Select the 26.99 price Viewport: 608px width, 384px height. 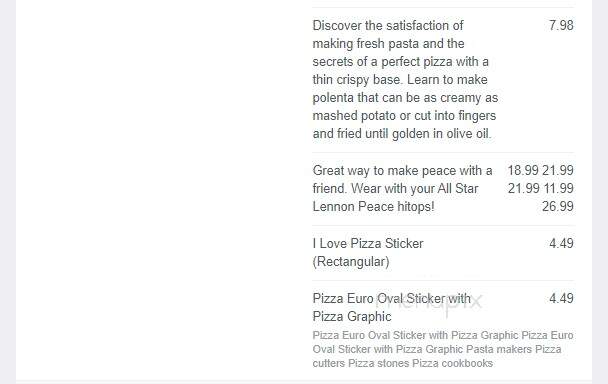(558, 206)
